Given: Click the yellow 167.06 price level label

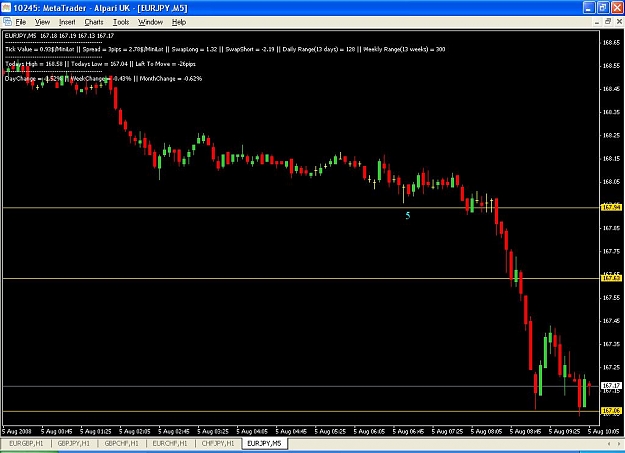Looking at the screenshot, I should pyautogui.click(x=611, y=411).
